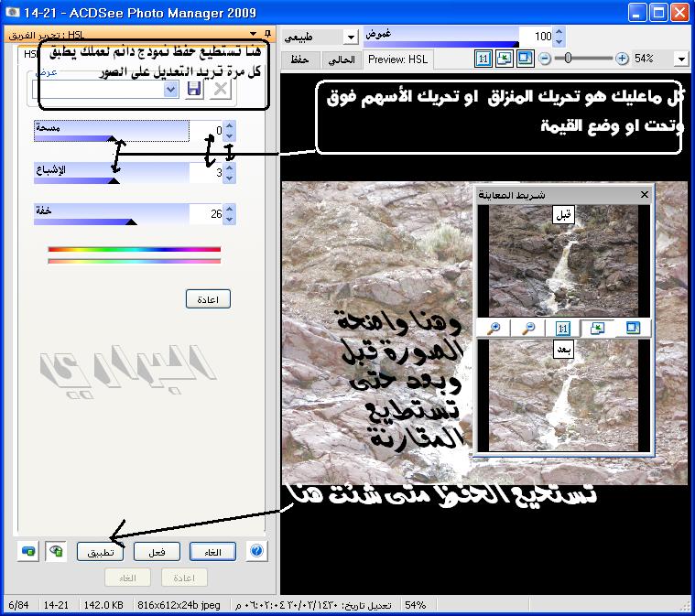Click the lightness value field showing 26
Image resolution: width=695 pixels, height=616 pixels.
[x=207, y=214]
